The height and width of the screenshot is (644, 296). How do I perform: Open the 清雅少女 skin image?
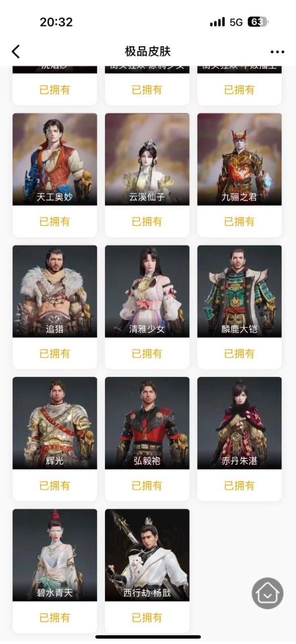[x=147, y=291]
